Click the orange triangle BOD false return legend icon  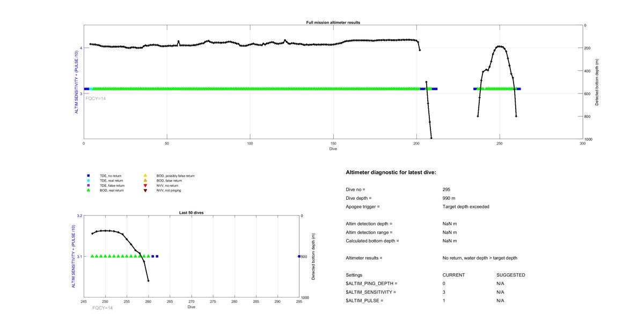[x=145, y=180]
